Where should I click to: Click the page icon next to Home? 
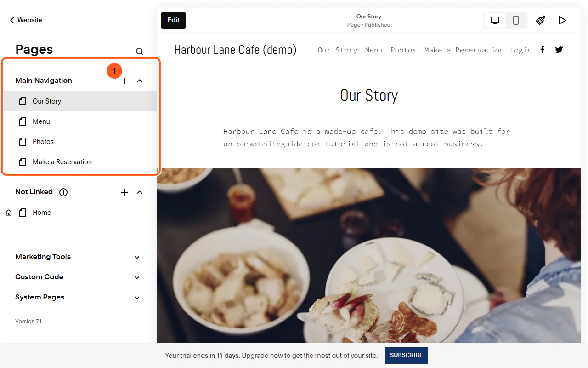point(23,213)
